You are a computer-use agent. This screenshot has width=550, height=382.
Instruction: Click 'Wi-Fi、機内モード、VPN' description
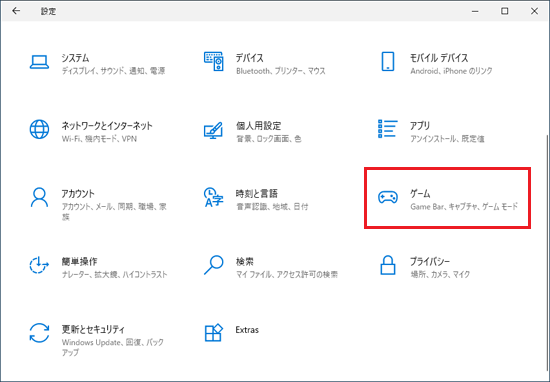tap(99, 139)
